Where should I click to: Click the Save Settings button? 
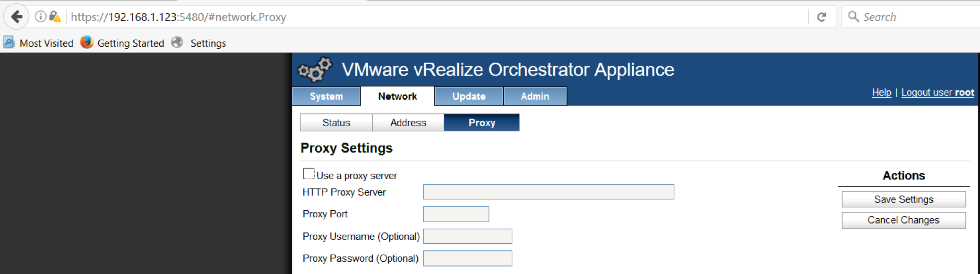903,199
